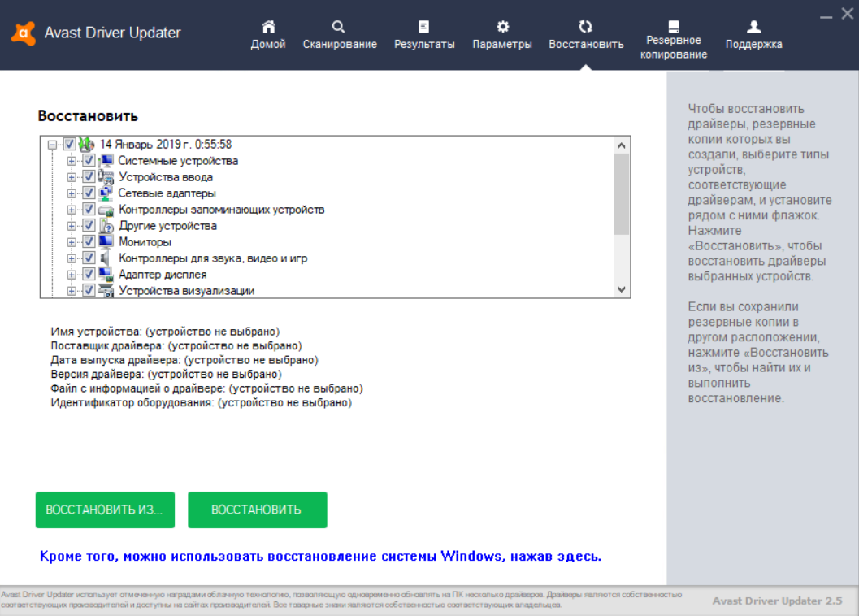
Task: Click the tree scrollbar down arrow
Action: 621,289
